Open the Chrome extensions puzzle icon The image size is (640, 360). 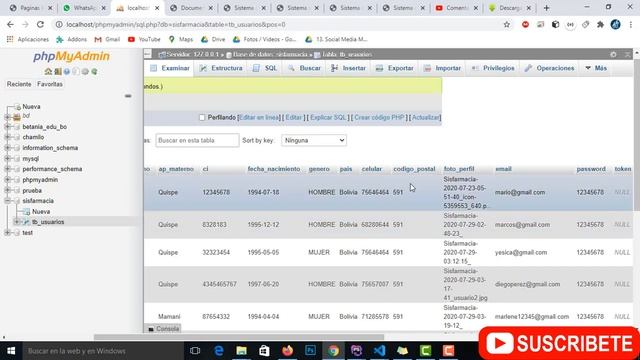[x=600, y=24]
